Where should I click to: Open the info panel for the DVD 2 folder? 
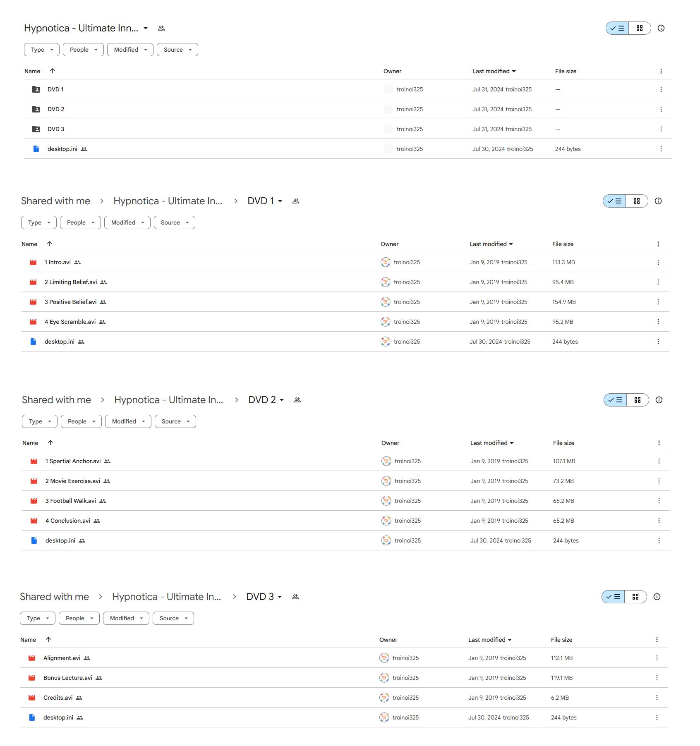point(659,400)
